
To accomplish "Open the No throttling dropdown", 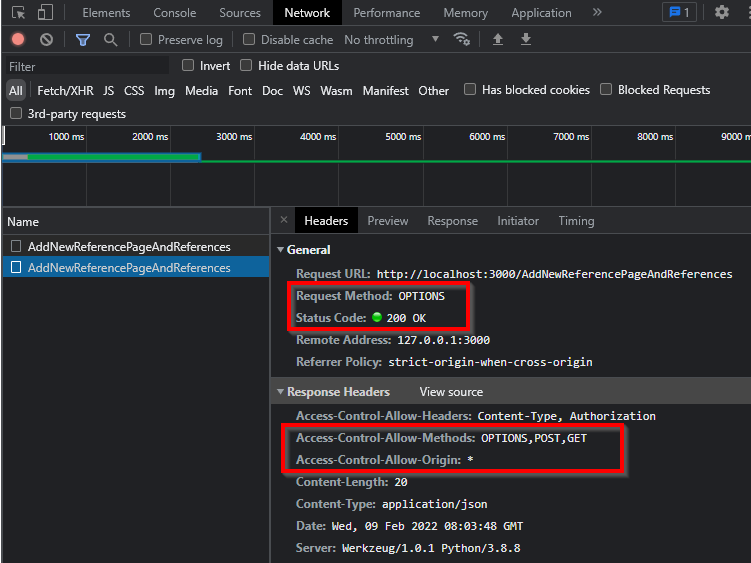I will (x=391, y=39).
